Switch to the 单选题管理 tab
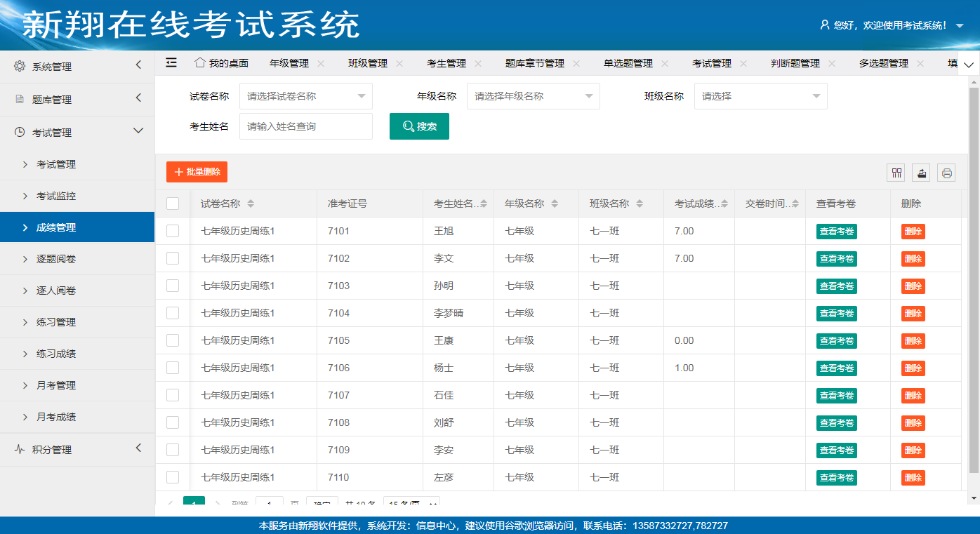This screenshot has height=534, width=980. tap(628, 63)
